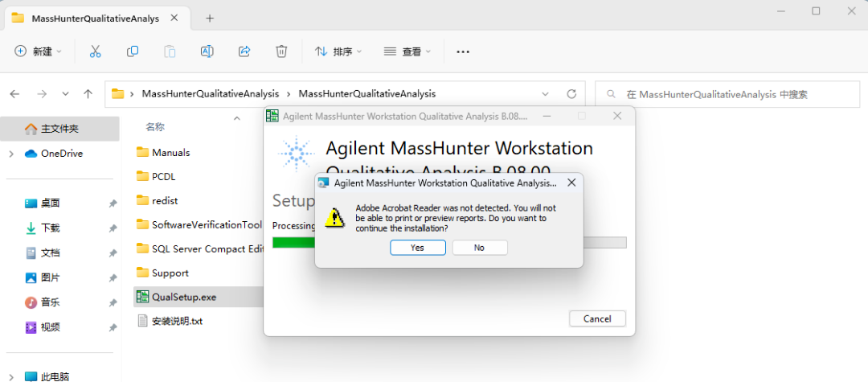The image size is (868, 382).
Task: Select the SQL Server Compact Edition folder
Action: 199,249
